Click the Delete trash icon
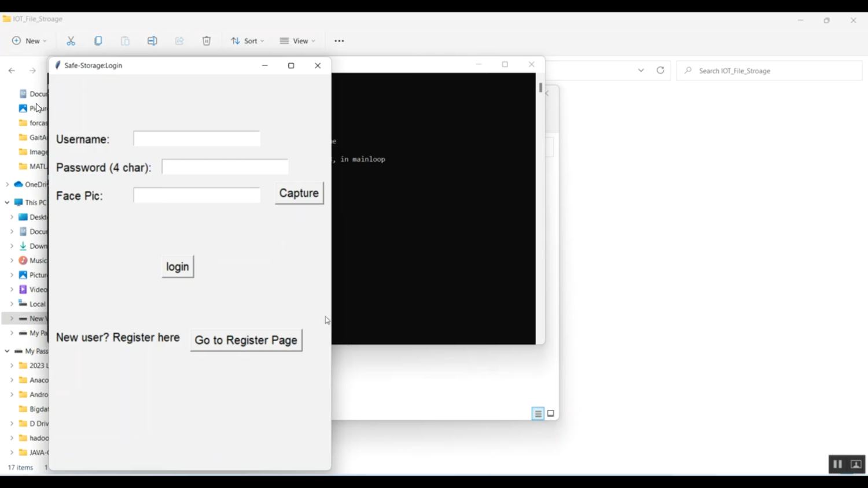The width and height of the screenshot is (868, 488). pyautogui.click(x=207, y=41)
